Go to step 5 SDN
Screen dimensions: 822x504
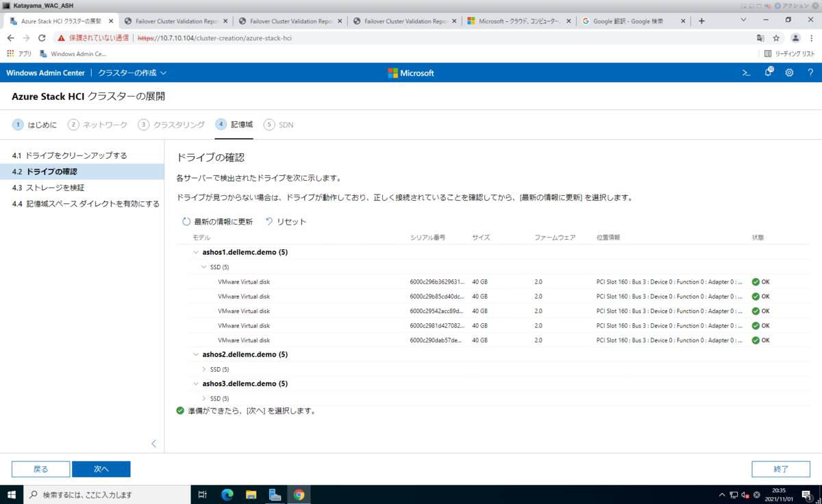(279, 125)
